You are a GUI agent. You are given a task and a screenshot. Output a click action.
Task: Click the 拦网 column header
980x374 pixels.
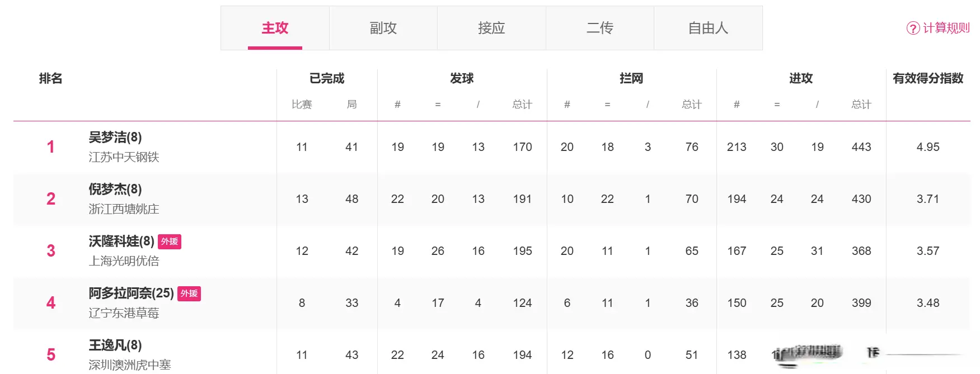631,78
